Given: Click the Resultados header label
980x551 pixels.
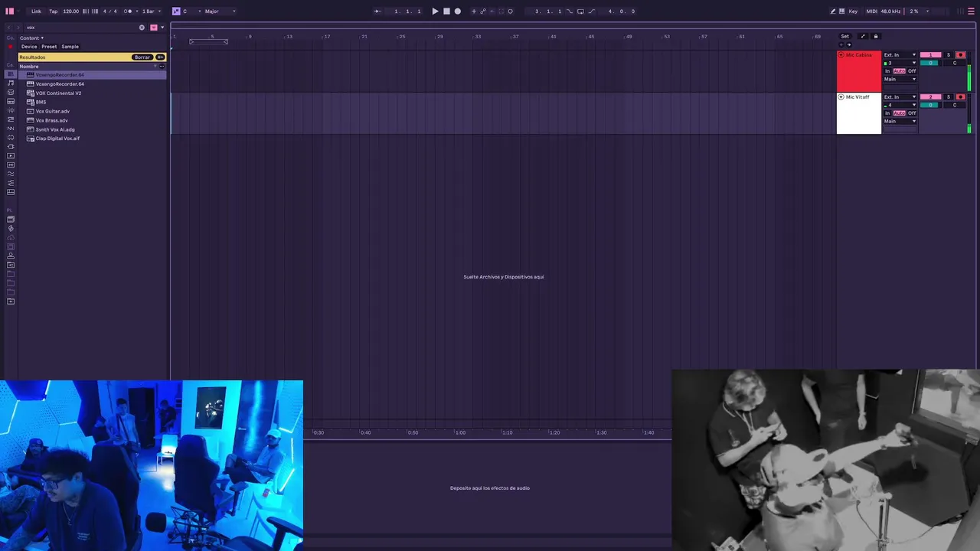Looking at the screenshot, I should click(32, 57).
